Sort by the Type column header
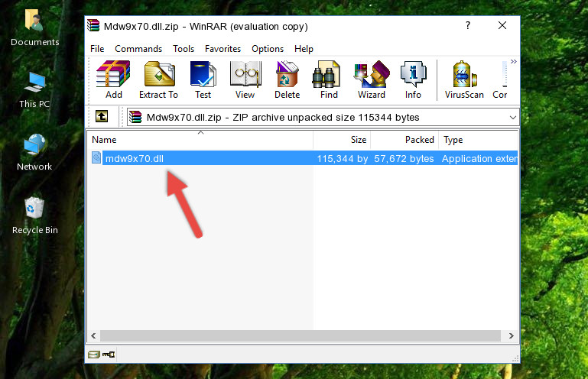Image resolution: width=588 pixels, height=379 pixels. point(479,140)
